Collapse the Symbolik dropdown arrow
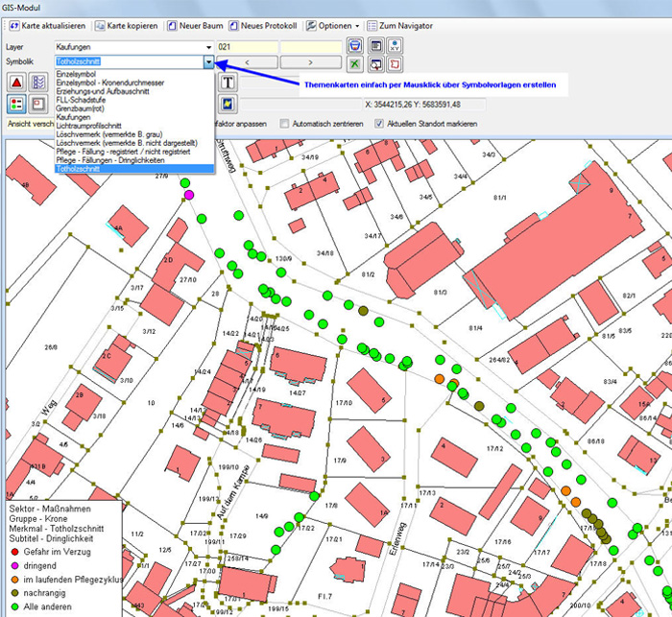The image size is (672, 617). [208, 61]
